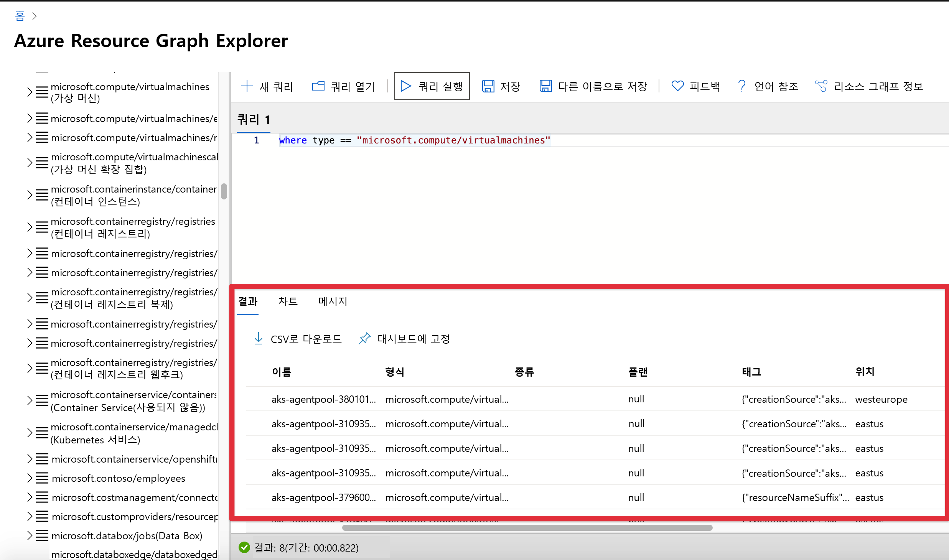Click the 홈 breadcrumb link
Image resolution: width=949 pixels, height=560 pixels.
click(x=20, y=16)
